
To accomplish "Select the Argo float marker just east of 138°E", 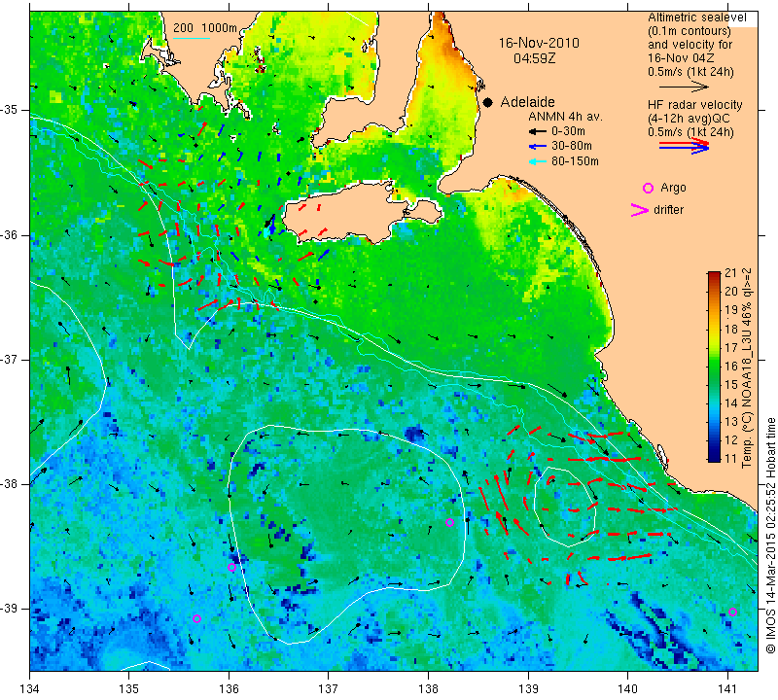I will click(x=449, y=522).
